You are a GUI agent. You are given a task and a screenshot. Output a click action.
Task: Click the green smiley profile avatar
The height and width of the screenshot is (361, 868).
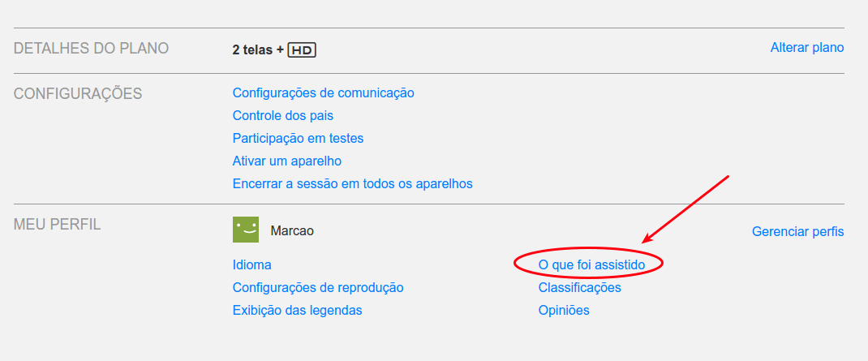tap(246, 230)
